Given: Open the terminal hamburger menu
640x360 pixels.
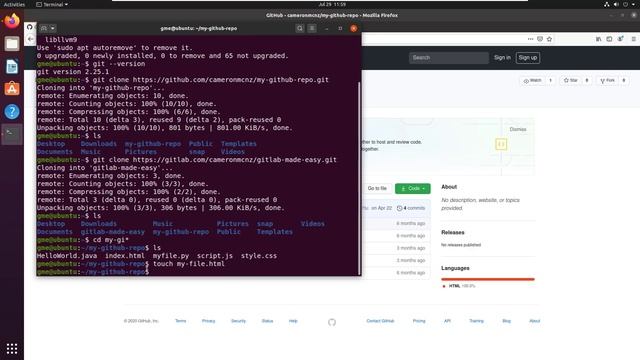Looking at the screenshot, I should pyautogui.click(x=312, y=28).
